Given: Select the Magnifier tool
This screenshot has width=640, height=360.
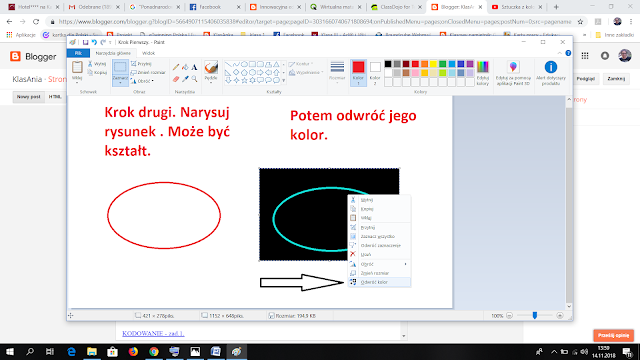Looking at the screenshot, I should (x=194, y=79).
